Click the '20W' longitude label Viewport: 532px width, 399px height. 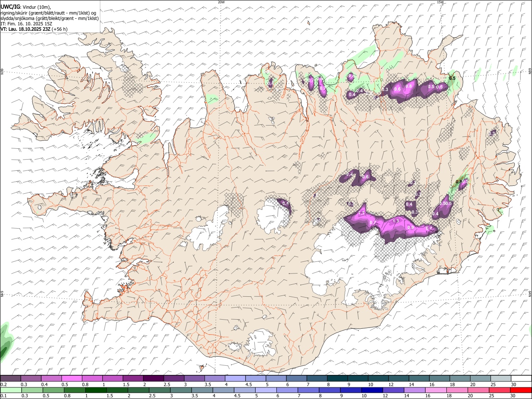pyautogui.click(x=221, y=2)
